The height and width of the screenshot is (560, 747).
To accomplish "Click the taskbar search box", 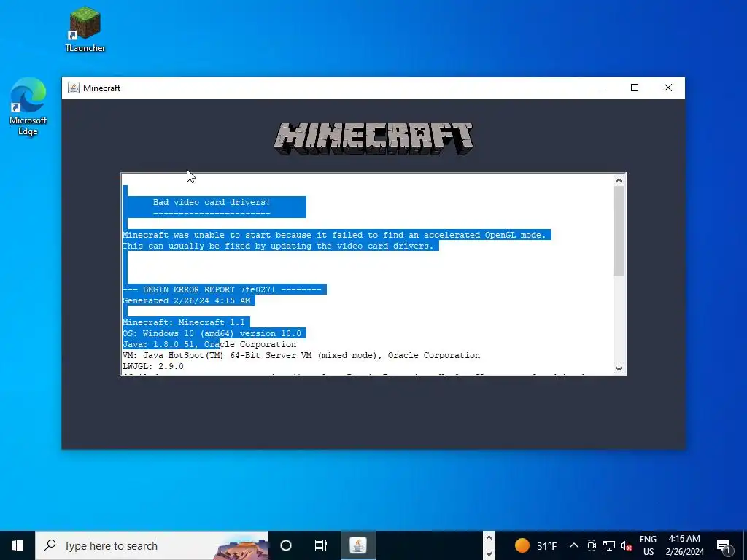I will click(152, 545).
